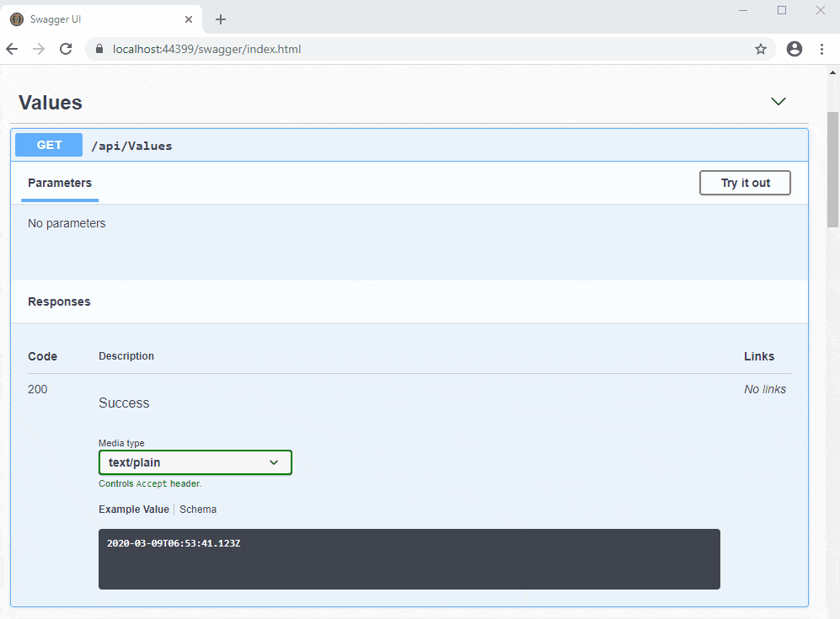Click the 200 response code
840x619 pixels.
click(x=38, y=389)
